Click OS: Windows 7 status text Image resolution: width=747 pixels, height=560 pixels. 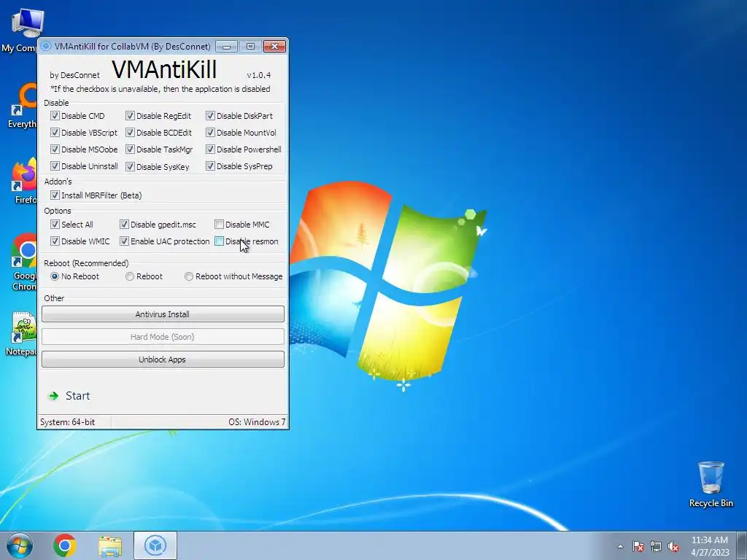pyautogui.click(x=257, y=422)
